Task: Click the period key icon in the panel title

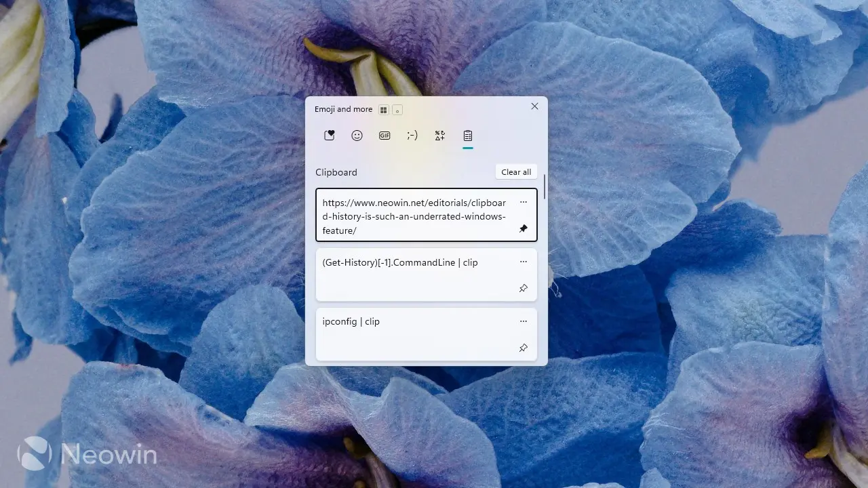Action: coord(397,110)
